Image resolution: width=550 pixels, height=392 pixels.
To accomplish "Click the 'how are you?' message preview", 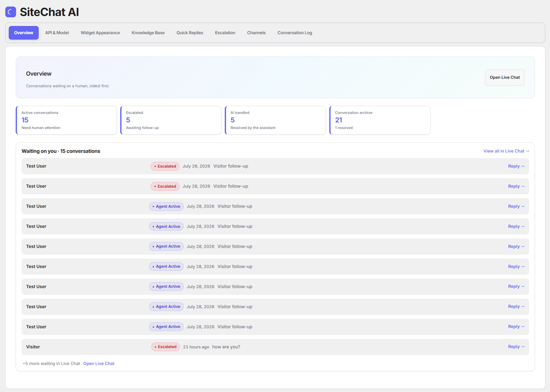I will point(226,347).
